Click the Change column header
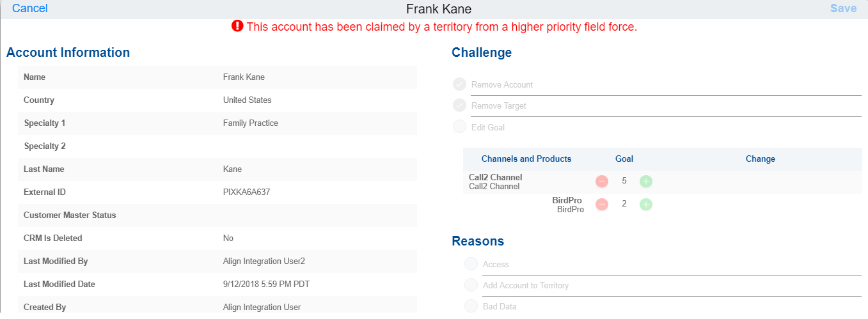This screenshot has width=868, height=319. click(x=760, y=159)
